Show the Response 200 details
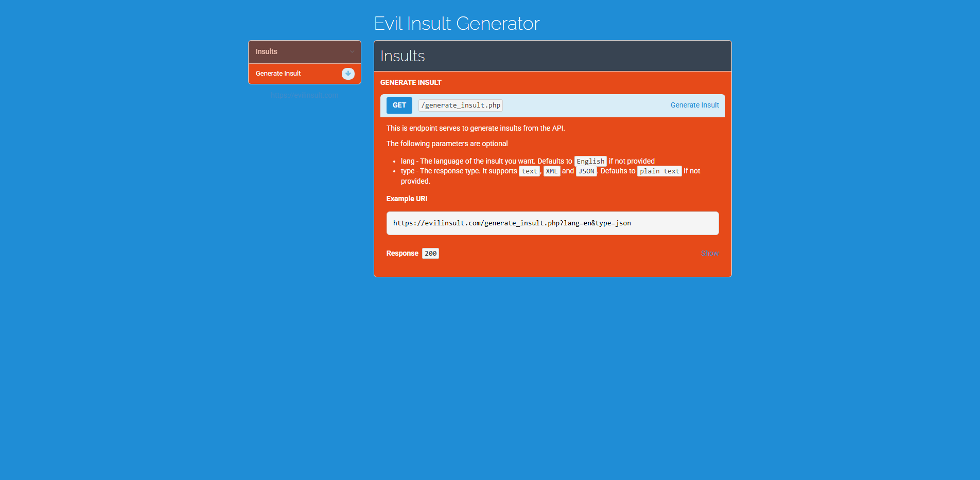Image resolution: width=980 pixels, height=480 pixels. 709,253
